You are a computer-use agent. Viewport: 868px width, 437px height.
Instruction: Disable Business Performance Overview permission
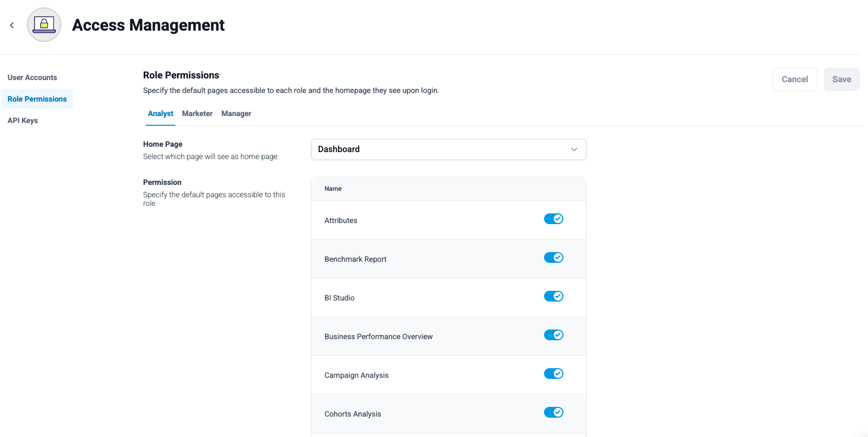pos(554,335)
